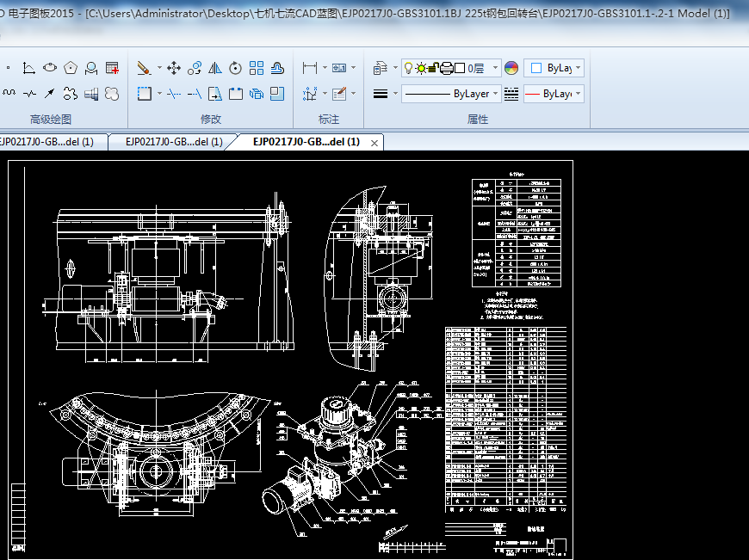Click the ellipse drawing tool
Image resolution: width=749 pixels, height=560 pixels.
(50, 68)
